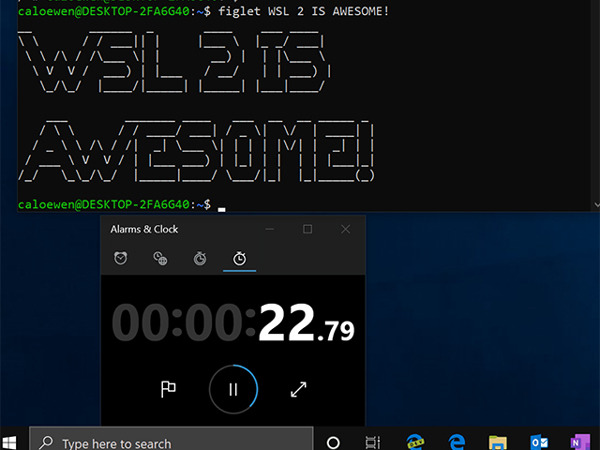Select the Timer tab icon
Image resolution: width=600 pixels, height=450 pixels.
click(200, 259)
